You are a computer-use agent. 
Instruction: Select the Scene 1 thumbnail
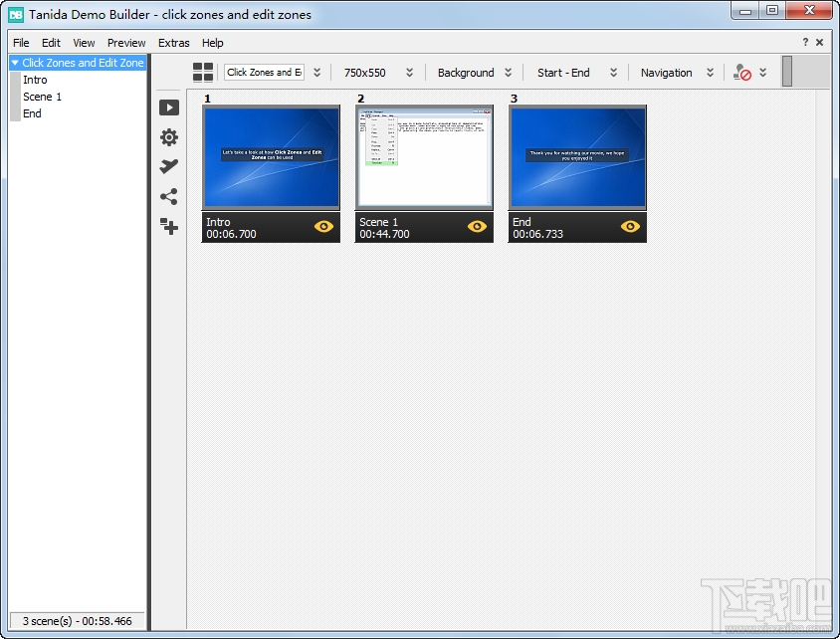tap(424, 159)
